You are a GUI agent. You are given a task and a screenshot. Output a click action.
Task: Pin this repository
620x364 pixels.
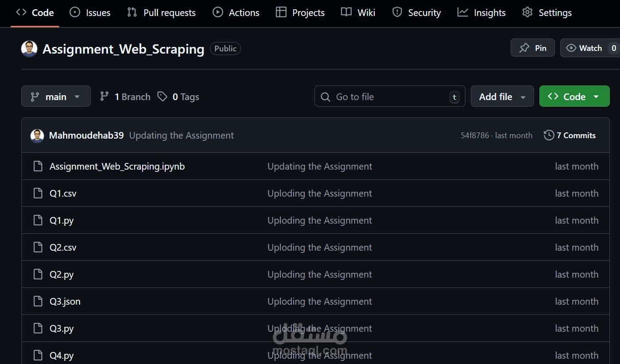[x=533, y=48]
